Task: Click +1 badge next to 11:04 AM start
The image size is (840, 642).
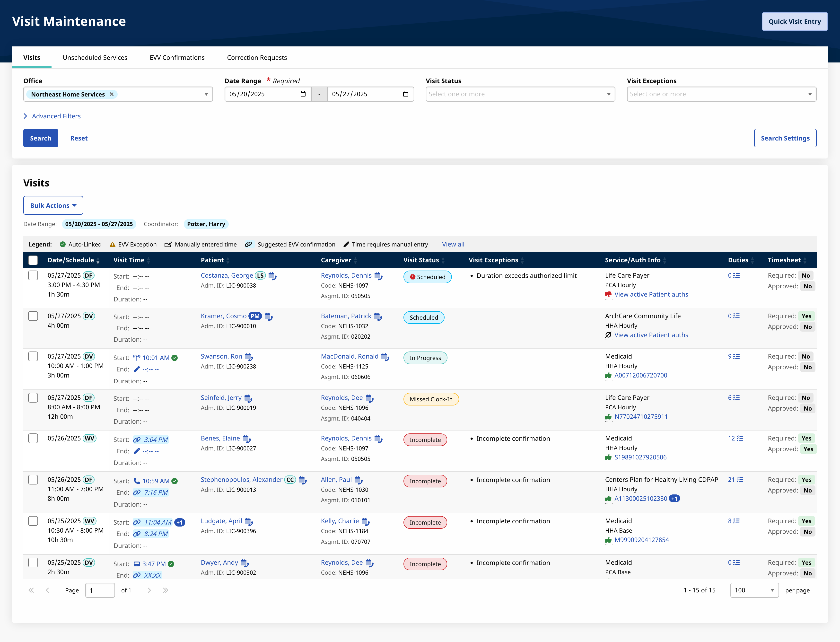Action: (x=180, y=522)
